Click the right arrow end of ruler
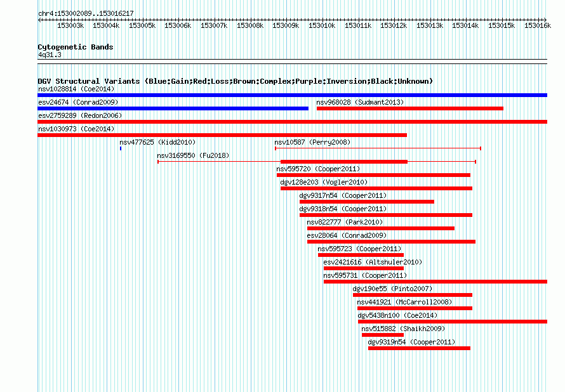The image size is (565, 392). click(545, 20)
